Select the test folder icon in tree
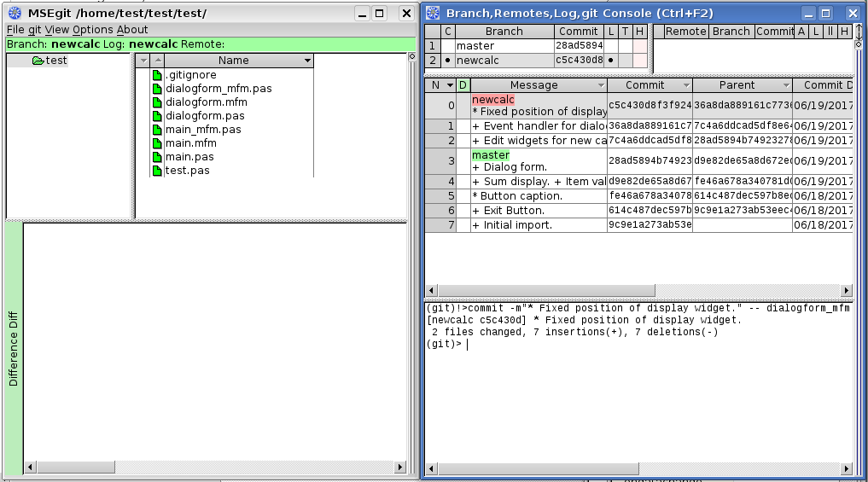 (38, 61)
